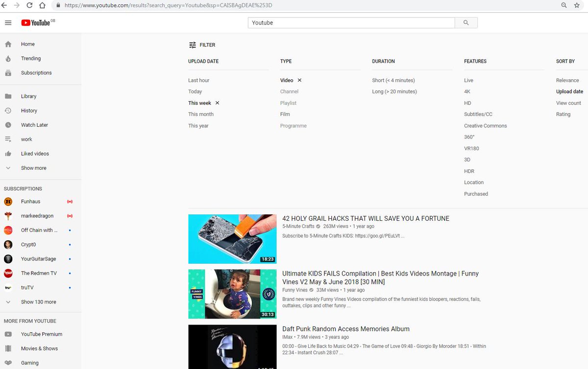Enable the Creative Commons filter
The image size is (588, 369).
click(x=486, y=126)
